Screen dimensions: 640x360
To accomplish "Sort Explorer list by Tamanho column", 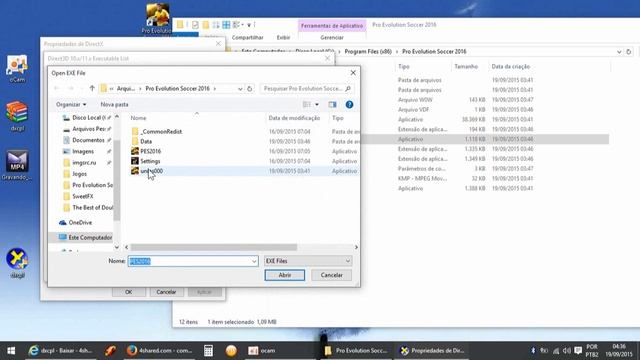I will coord(466,67).
